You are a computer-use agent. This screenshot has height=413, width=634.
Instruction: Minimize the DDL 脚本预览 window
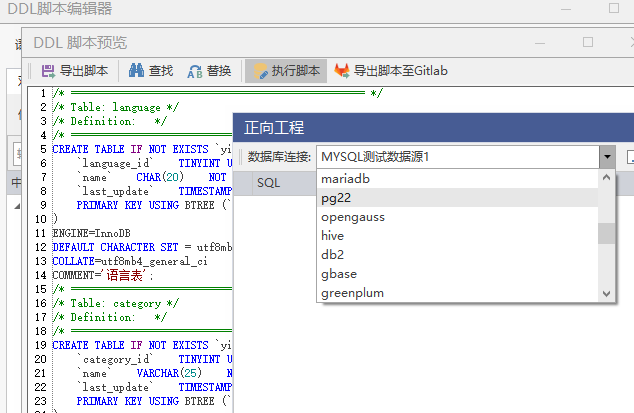click(x=540, y=42)
